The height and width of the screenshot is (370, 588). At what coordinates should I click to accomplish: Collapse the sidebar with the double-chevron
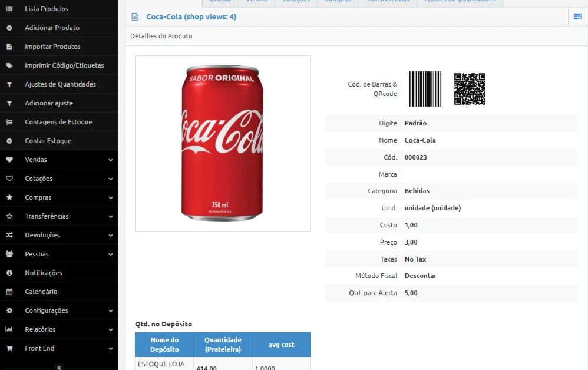point(59,366)
